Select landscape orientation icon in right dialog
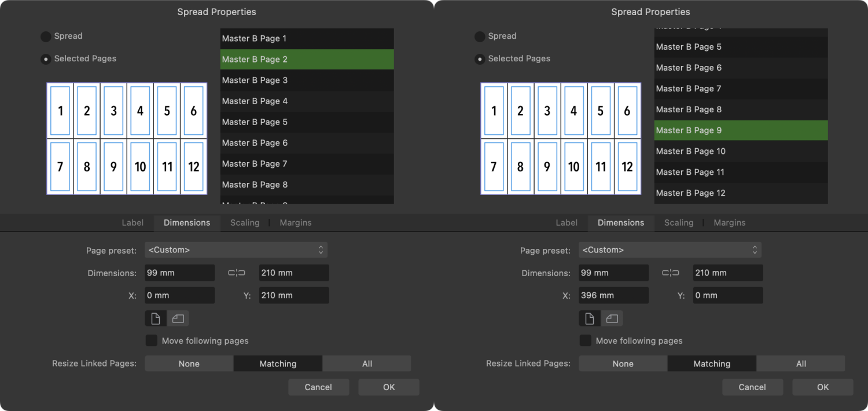Viewport: 868px width, 411px height. (x=612, y=318)
